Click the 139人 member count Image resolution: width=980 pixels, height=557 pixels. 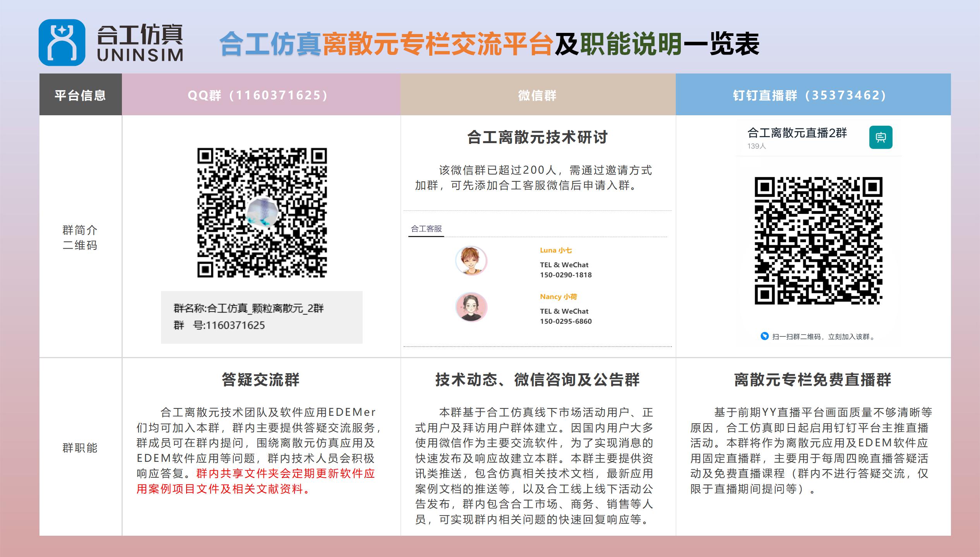tap(757, 146)
